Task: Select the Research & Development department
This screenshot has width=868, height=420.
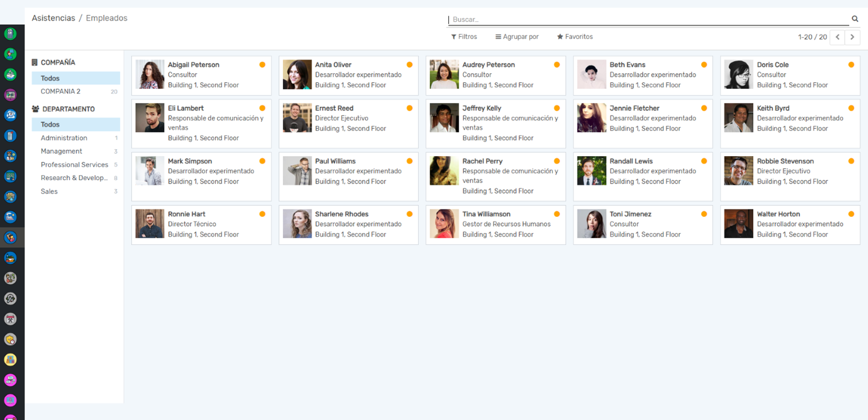Action: point(74,178)
